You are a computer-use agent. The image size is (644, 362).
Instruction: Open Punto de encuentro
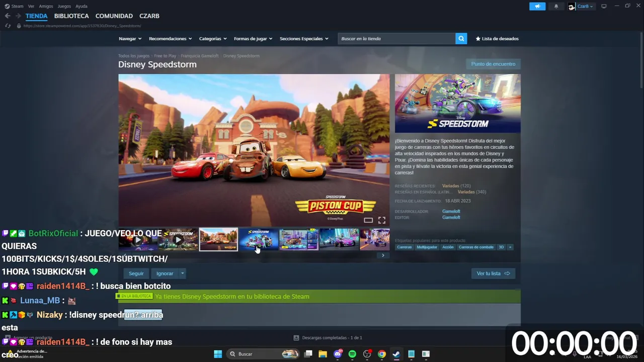tap(493, 64)
